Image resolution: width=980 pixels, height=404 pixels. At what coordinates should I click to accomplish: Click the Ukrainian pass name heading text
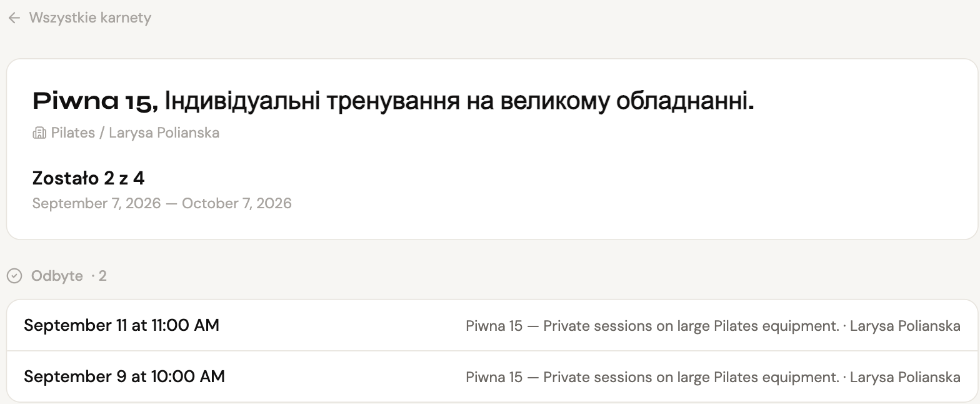(460, 101)
